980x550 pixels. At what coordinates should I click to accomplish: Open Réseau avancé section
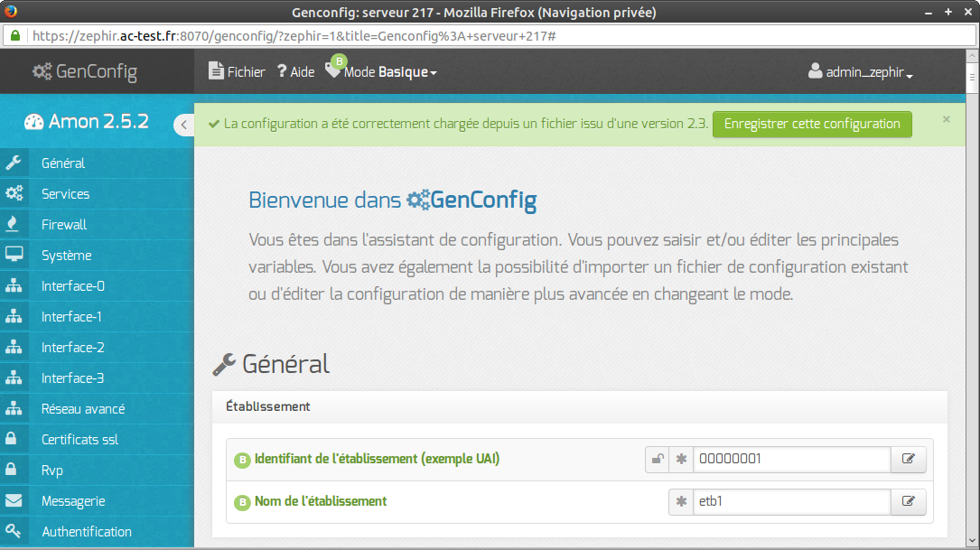point(97,408)
